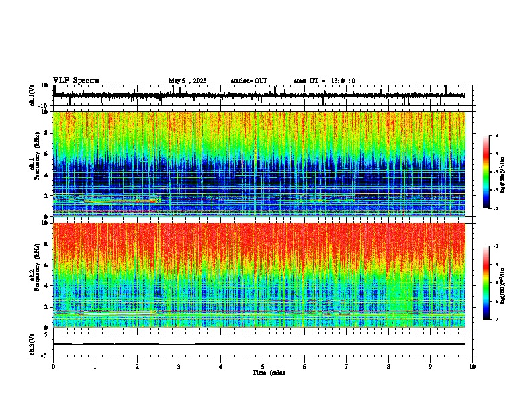Click the time axis end tick label "10"
Viewport: 532px width, 411px height.
(472, 367)
